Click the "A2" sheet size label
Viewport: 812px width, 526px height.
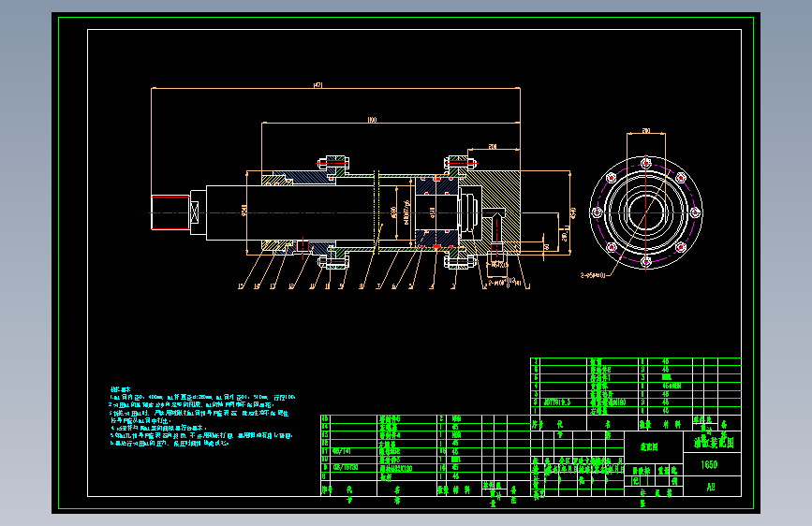(x=711, y=488)
